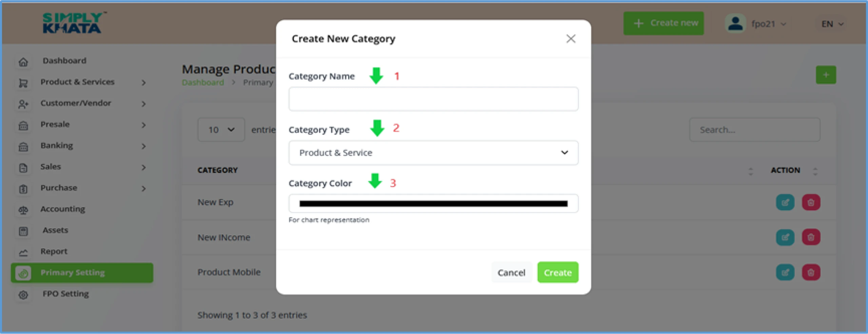Click the green plus add category icon
868x334 pixels.
click(x=826, y=75)
